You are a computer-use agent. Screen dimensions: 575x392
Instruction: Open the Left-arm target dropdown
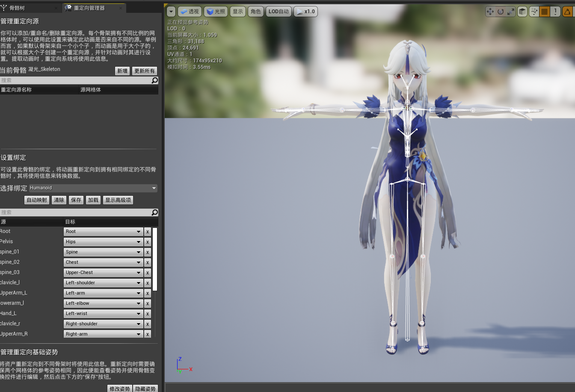click(x=103, y=293)
